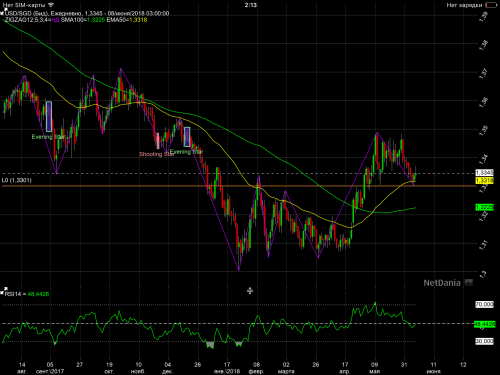Select the pink Shooting Star candle marker

pyautogui.click(x=158, y=141)
